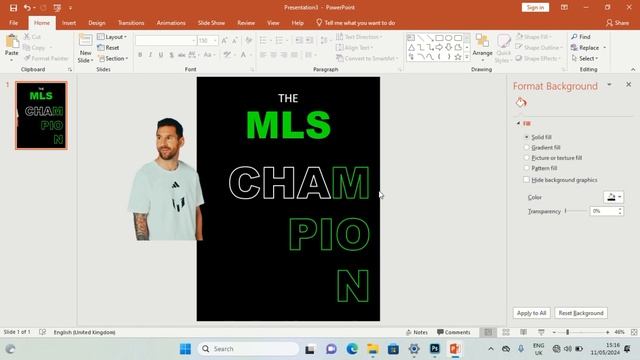Image resolution: width=640 pixels, height=360 pixels.
Task: Open Notes pane from status bar
Action: click(x=417, y=332)
